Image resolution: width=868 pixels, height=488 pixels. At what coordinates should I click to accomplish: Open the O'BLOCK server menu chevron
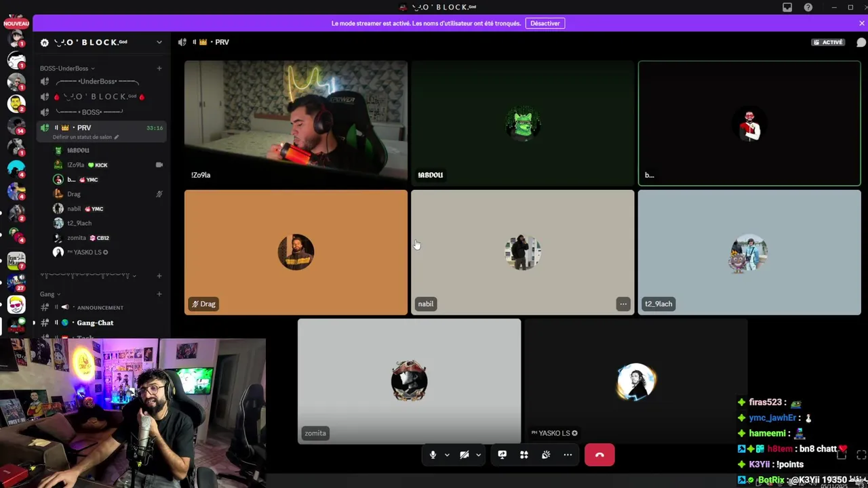click(159, 42)
